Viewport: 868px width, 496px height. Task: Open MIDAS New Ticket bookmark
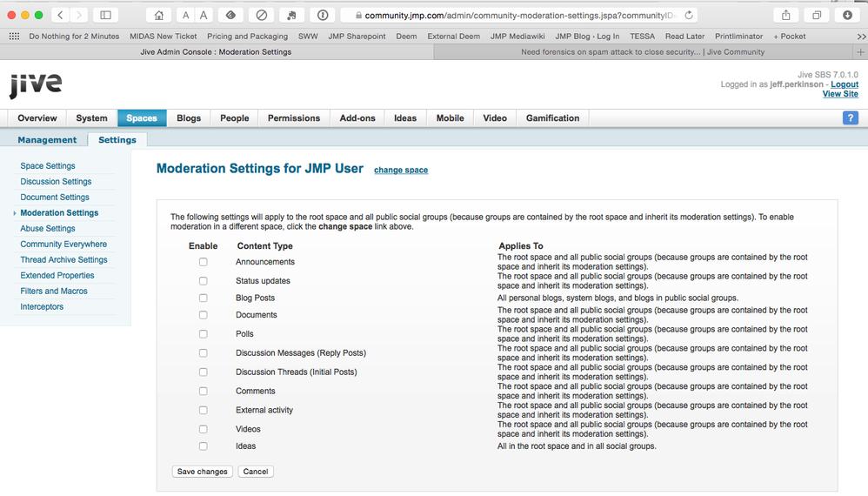tap(164, 37)
